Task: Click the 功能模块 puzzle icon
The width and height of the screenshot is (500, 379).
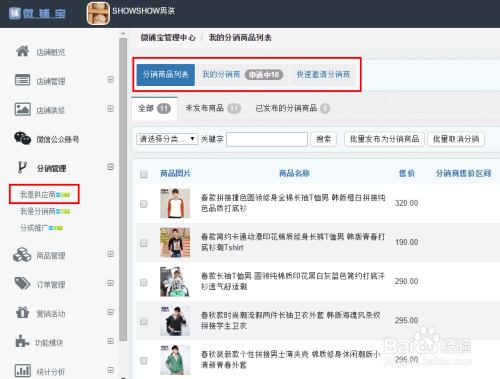Action: 22,341
